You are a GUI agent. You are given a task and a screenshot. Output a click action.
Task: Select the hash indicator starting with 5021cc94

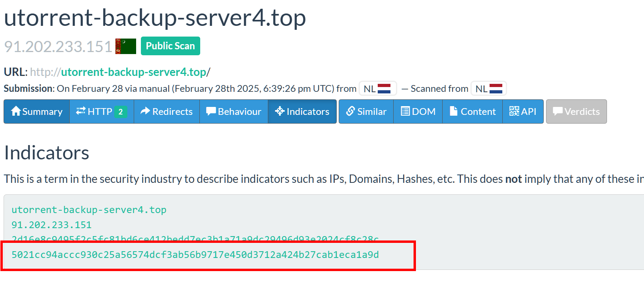195,254
